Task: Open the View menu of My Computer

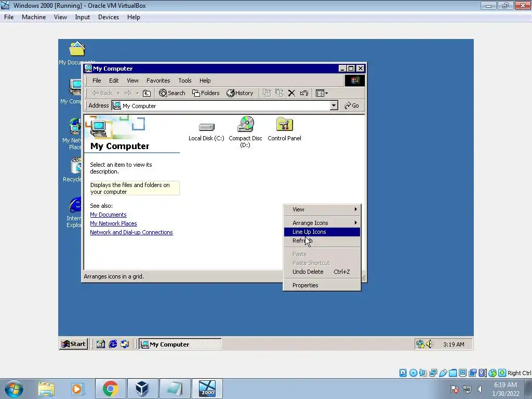Action: 132,81
